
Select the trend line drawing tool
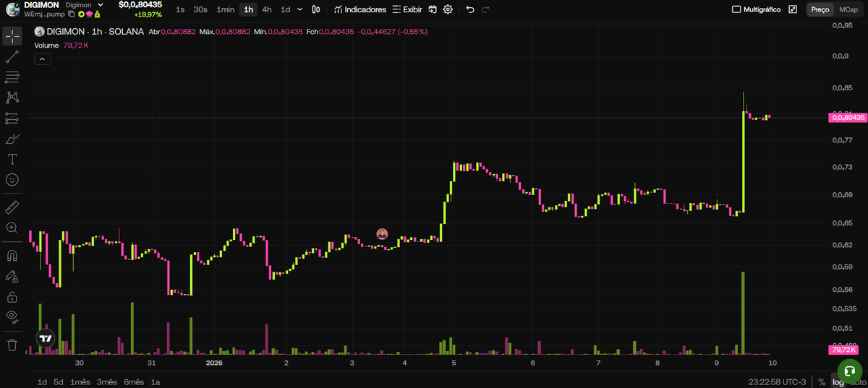point(12,57)
